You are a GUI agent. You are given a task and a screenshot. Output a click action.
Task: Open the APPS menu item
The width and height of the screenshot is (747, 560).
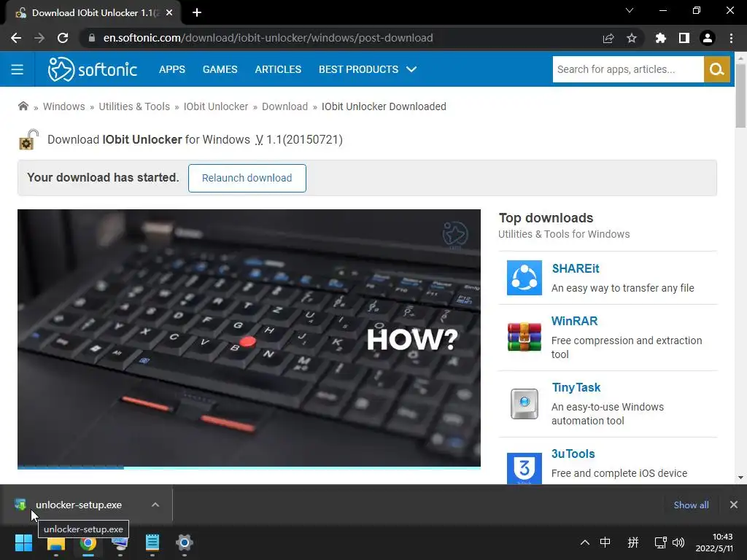(x=172, y=69)
